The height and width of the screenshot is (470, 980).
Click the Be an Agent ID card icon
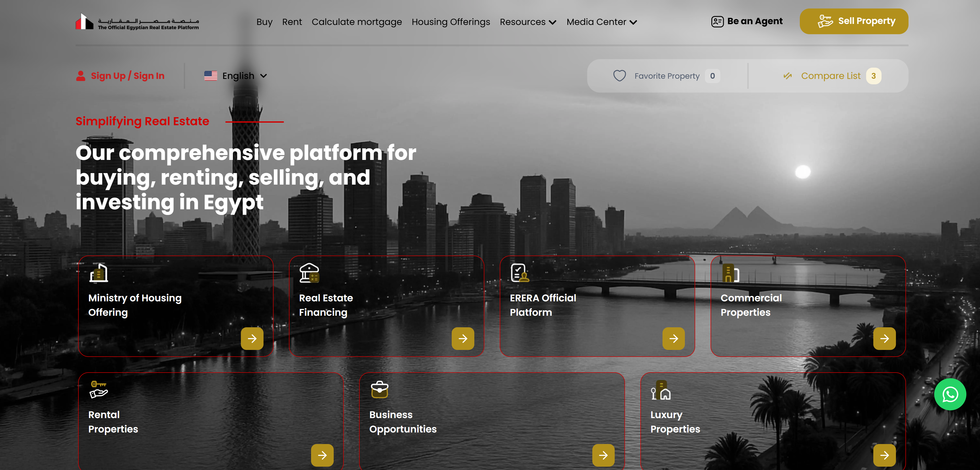click(x=717, y=21)
